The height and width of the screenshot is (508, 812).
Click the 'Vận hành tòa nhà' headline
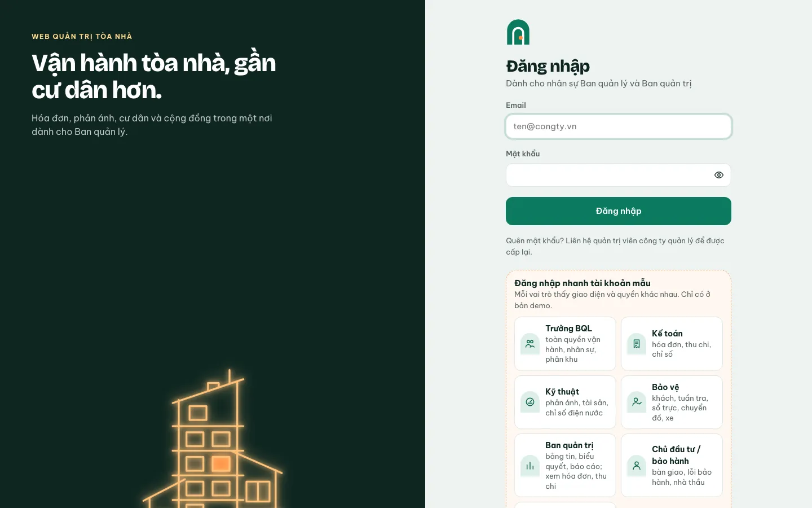tap(154, 76)
